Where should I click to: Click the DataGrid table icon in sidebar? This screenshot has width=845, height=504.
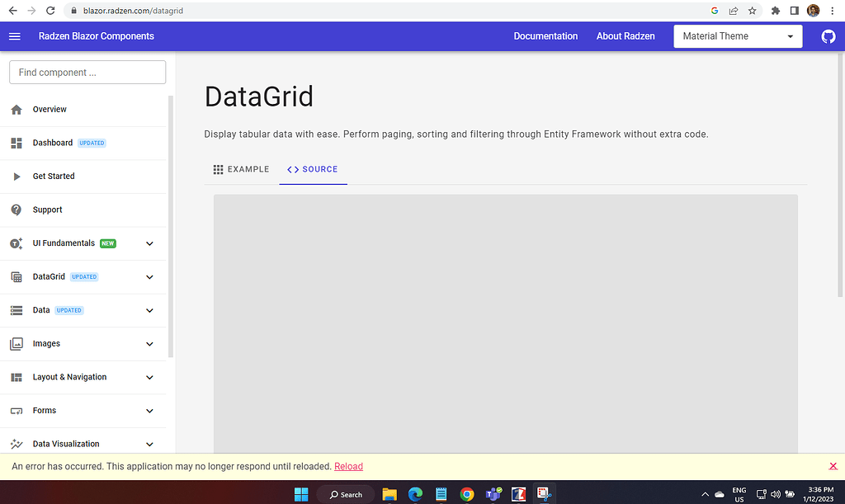coord(17,276)
